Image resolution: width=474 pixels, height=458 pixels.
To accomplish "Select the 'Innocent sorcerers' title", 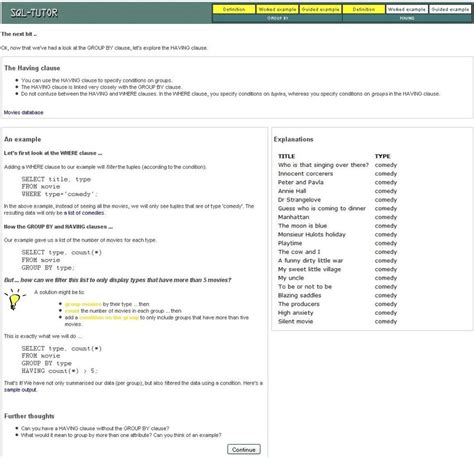I will (305, 173).
